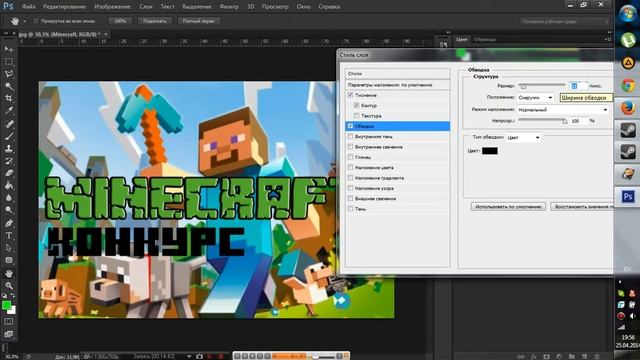
Task: Select the Pen tool
Action: [9, 223]
